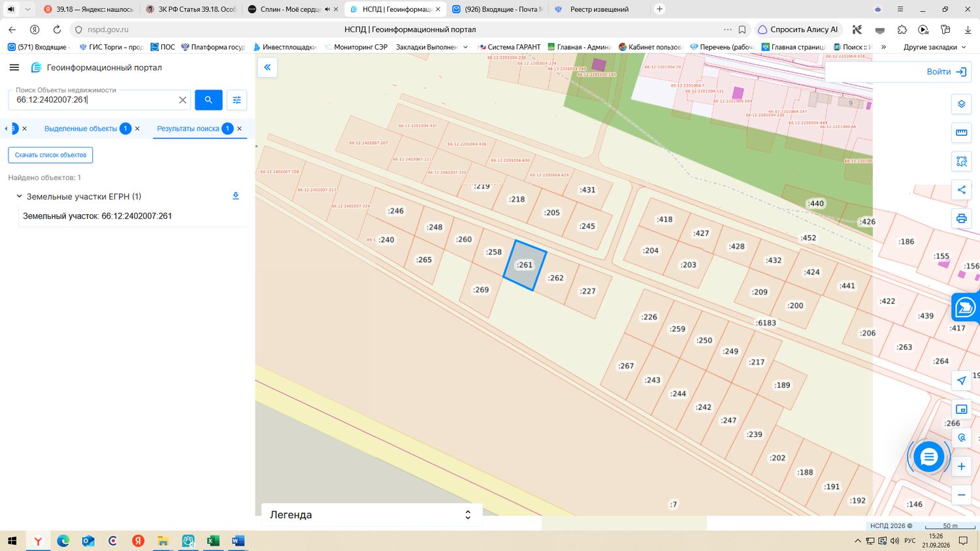Reload the current page
Viewport: 980px width, 551px height.
[x=57, y=29]
